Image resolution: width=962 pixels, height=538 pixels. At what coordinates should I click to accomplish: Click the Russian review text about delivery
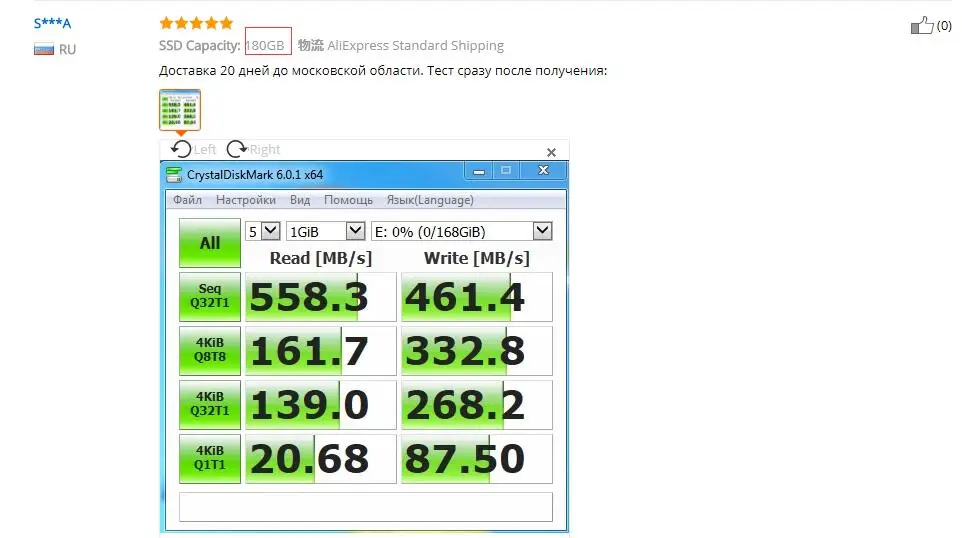pos(383,71)
